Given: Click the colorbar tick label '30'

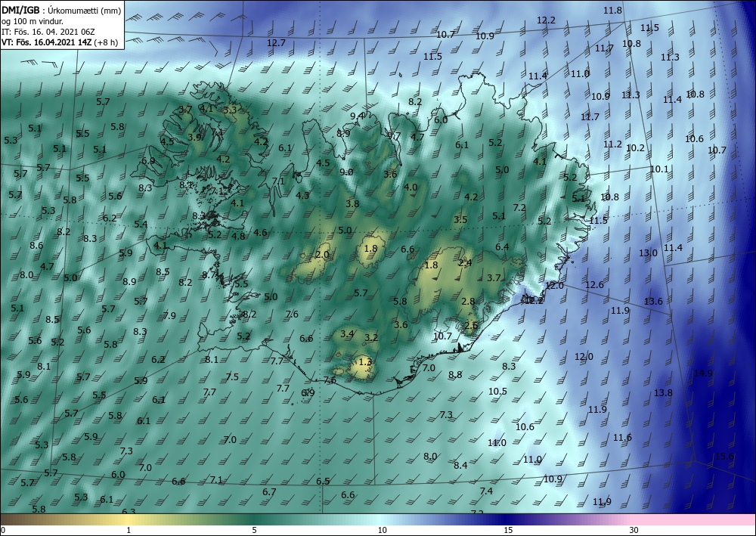Looking at the screenshot, I should (634, 530).
